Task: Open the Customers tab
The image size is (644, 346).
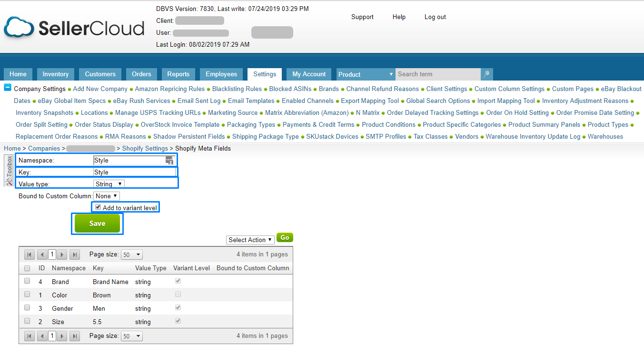Action: click(x=100, y=74)
